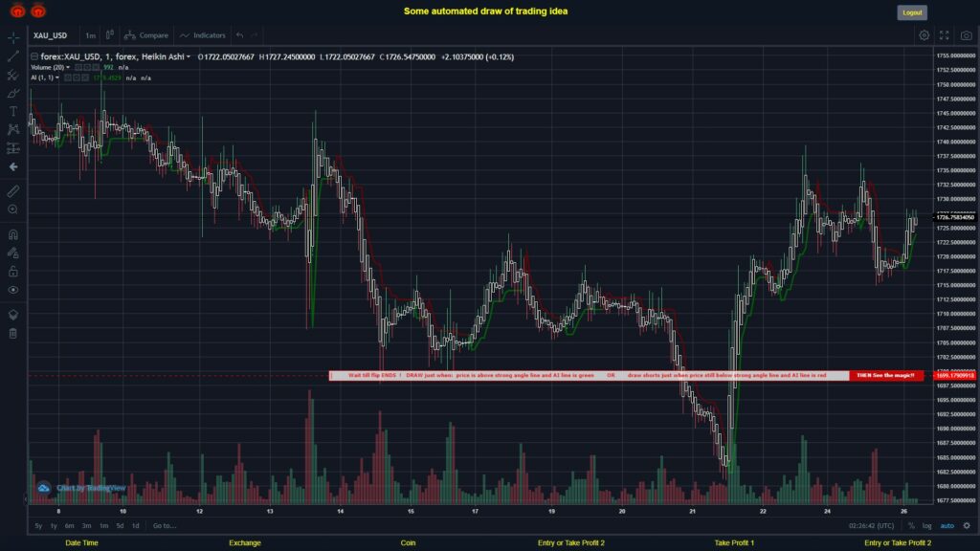Screen dimensions: 980x551
Task: Click the second red mask icon at top left
Action: (38, 11)
